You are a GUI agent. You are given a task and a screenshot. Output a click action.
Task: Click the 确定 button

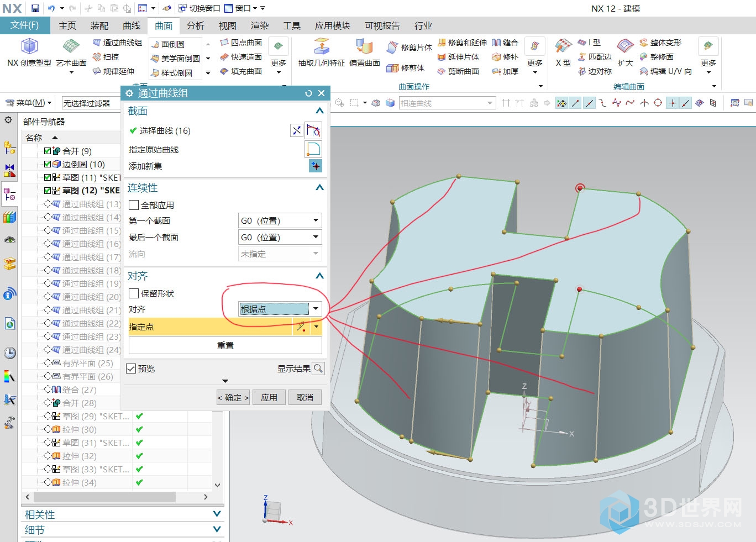(x=233, y=397)
